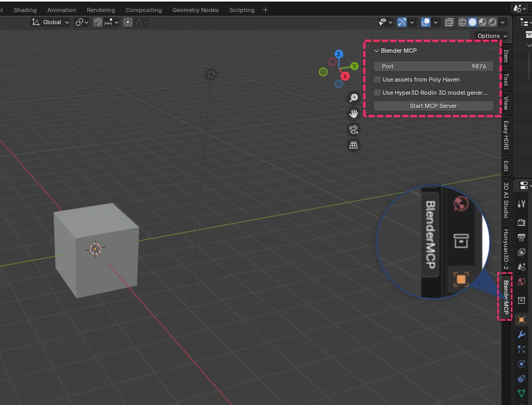Open the properties editor type dropdown
This screenshot has width=532, height=405.
pos(526,186)
